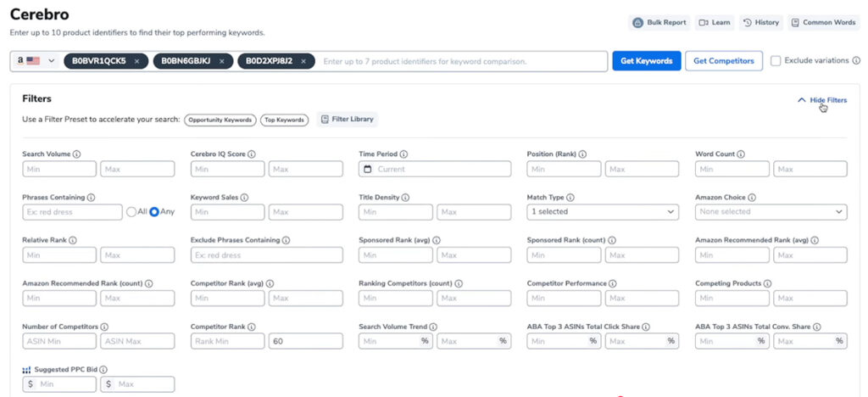Click the Cerebro IQ Score Max field
The height and width of the screenshot is (397, 868).
click(x=305, y=169)
